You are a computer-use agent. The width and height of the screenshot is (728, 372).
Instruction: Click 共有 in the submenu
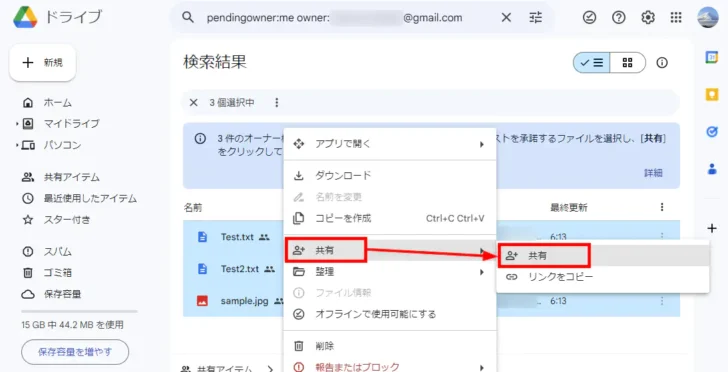click(603, 255)
